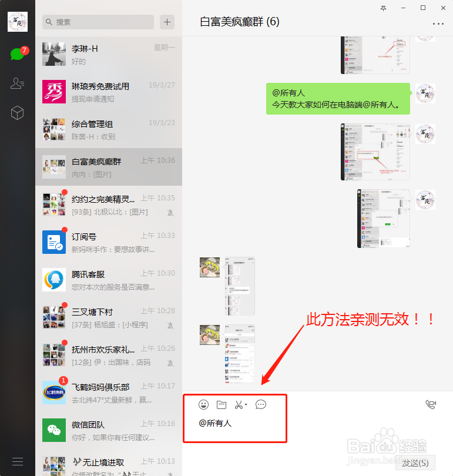453x476 pixels.
Task: Open 微信团队 conversation
Action: pyautogui.click(x=109, y=431)
